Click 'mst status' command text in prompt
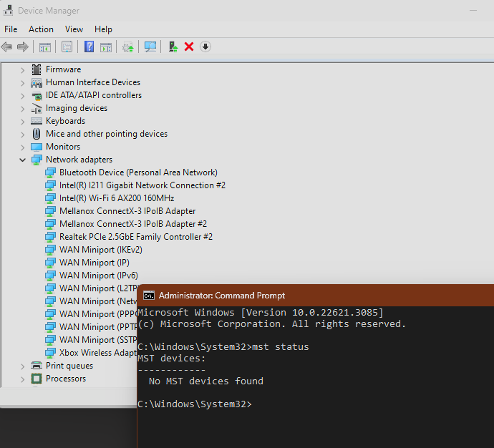The height and width of the screenshot is (448, 494). [281, 347]
